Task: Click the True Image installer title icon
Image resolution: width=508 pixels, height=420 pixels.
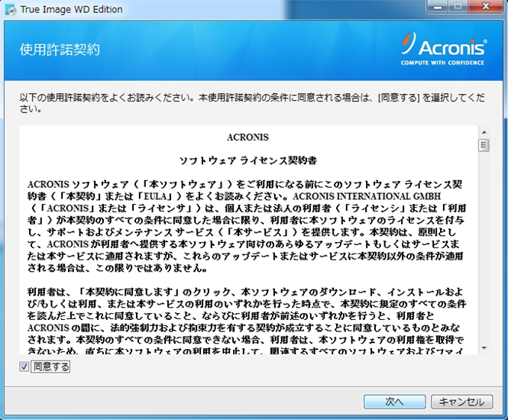Action: (x=11, y=10)
